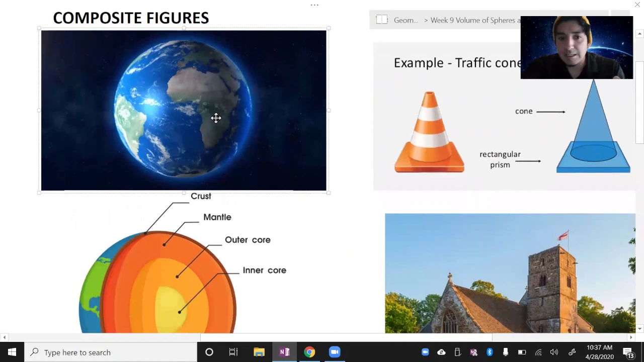Click the Mantle label
The image size is (644, 362).
click(x=217, y=217)
